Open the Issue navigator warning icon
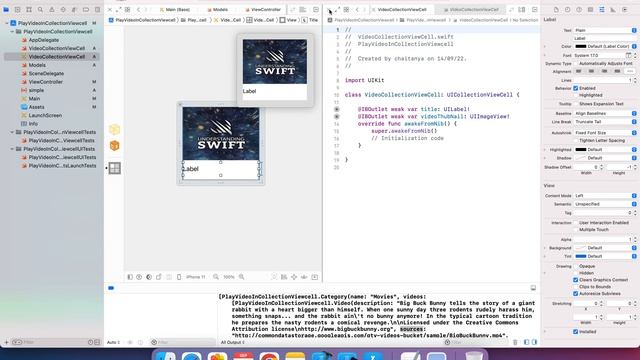Viewport: 640px width, 360px height. [52, 9]
